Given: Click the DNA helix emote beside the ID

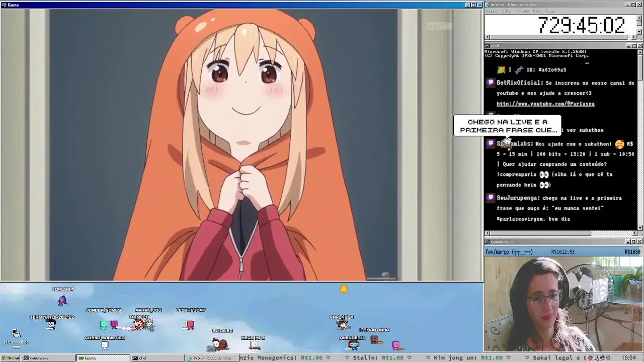Looking at the screenshot, I should click(x=519, y=70).
